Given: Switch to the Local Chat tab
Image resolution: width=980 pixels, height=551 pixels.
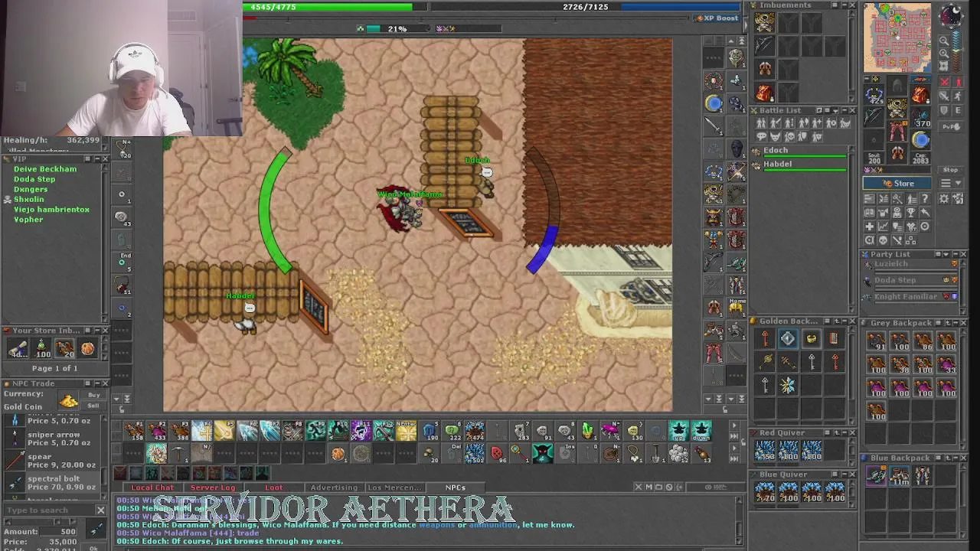Looking at the screenshot, I should click(x=152, y=487).
